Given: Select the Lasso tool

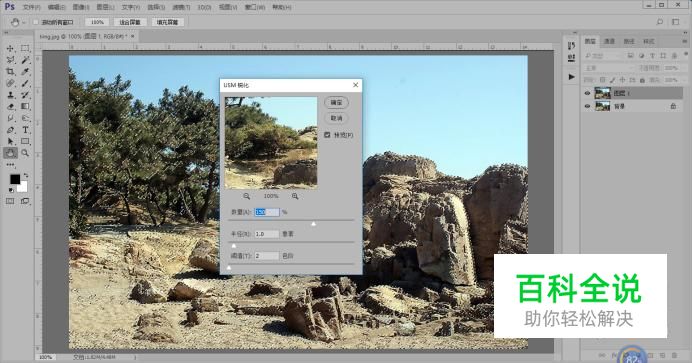Looking at the screenshot, I should [x=10, y=60].
